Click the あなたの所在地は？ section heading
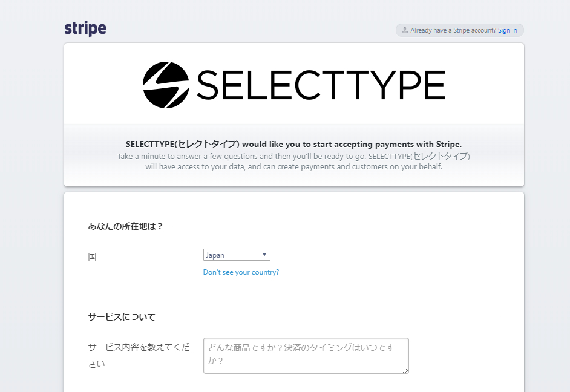 (125, 226)
